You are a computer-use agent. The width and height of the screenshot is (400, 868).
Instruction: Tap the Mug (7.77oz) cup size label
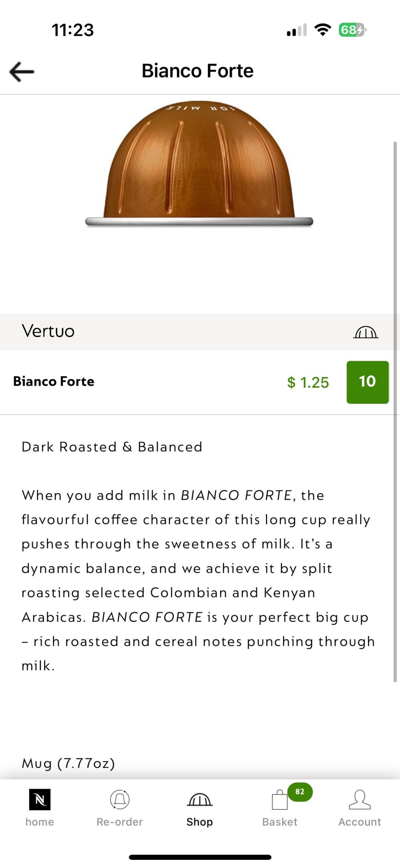coord(68,763)
